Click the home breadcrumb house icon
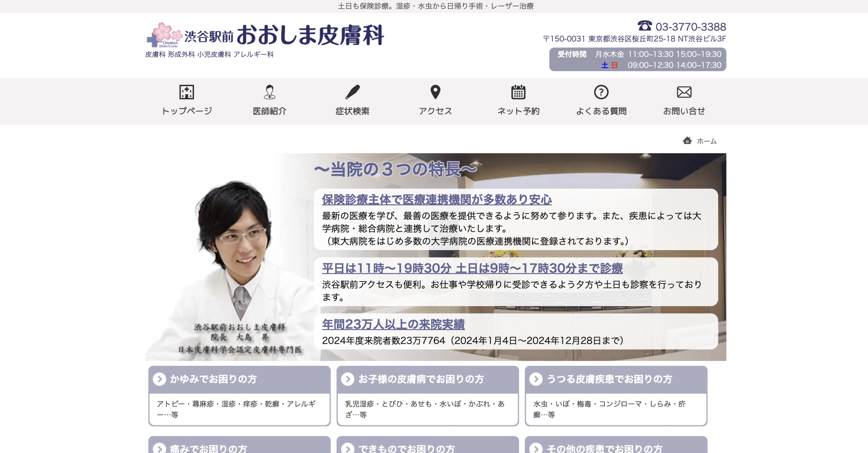This screenshot has width=868, height=453. (687, 140)
